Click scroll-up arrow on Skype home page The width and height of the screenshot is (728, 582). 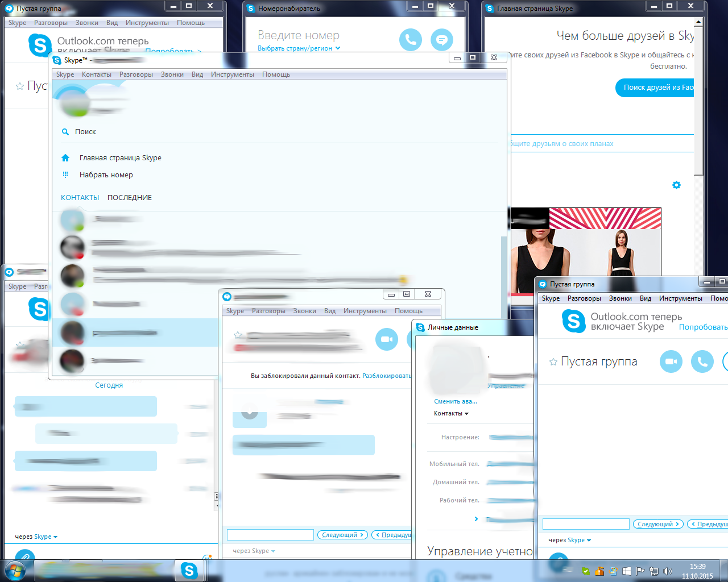pos(699,22)
